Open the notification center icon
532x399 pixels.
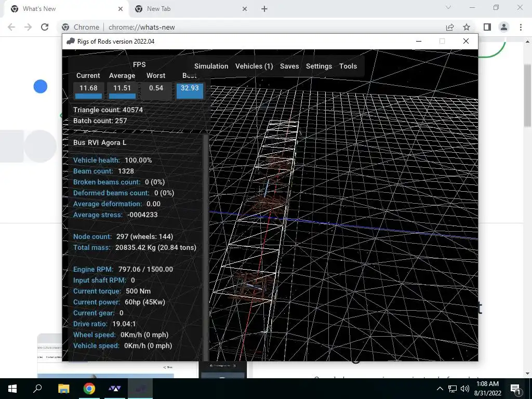tap(515, 389)
